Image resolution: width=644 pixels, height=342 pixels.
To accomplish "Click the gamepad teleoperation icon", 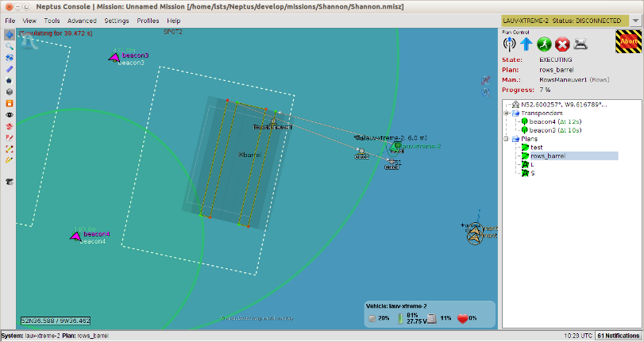I will [x=581, y=45].
